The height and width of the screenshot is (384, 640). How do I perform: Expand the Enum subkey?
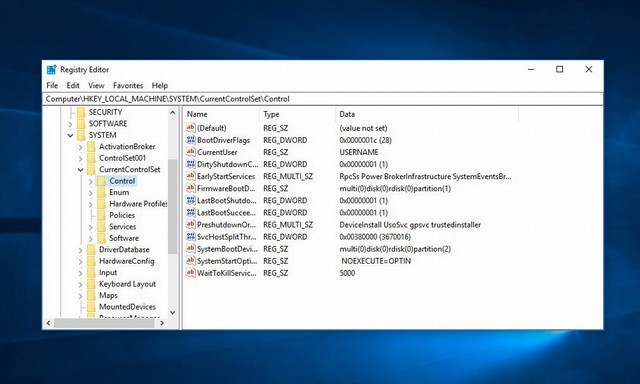[x=91, y=193]
